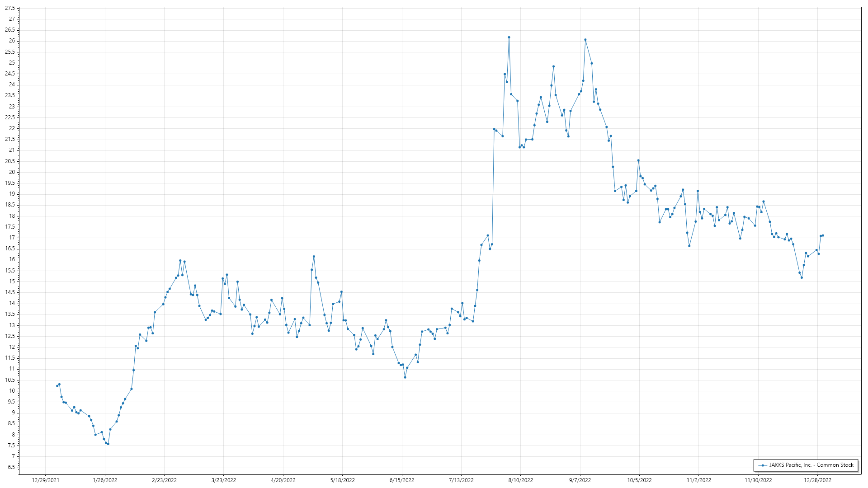
Task: Click the 3/23/2022 date axis label
Action: [223, 480]
